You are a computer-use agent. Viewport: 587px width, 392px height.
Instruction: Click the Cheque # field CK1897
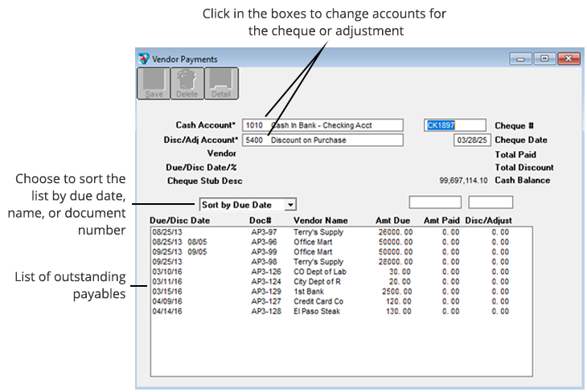click(x=455, y=125)
